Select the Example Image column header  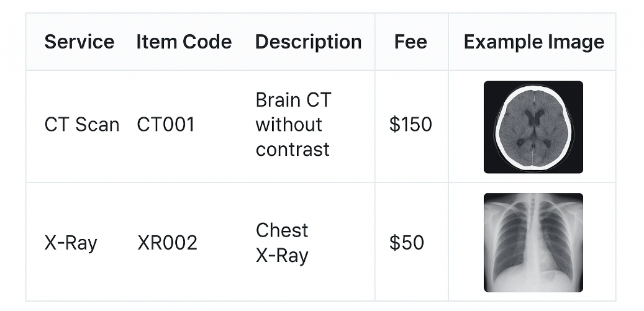(533, 42)
